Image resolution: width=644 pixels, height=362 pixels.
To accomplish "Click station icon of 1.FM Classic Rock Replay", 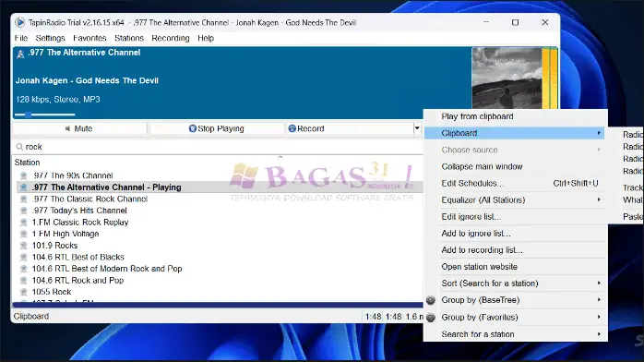I will coord(24,223).
